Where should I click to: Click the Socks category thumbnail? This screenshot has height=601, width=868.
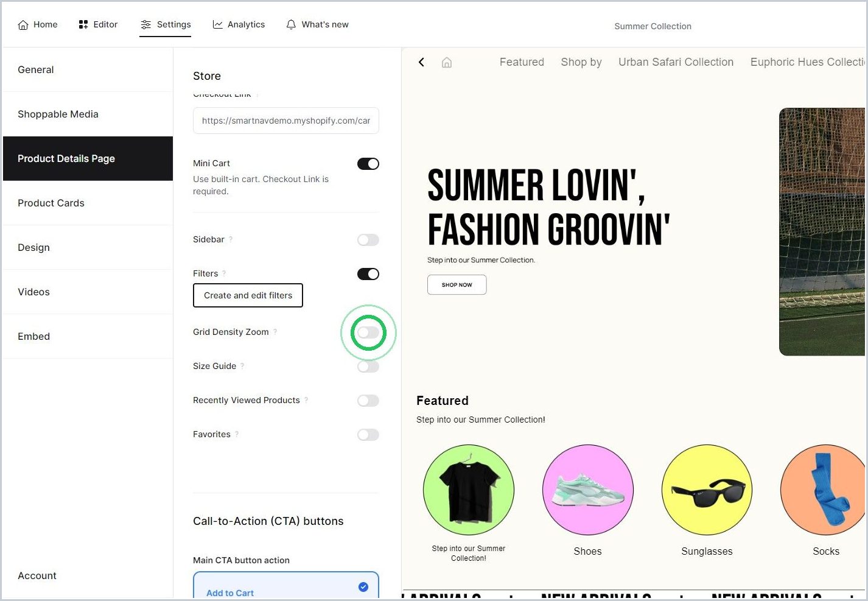[x=823, y=490]
